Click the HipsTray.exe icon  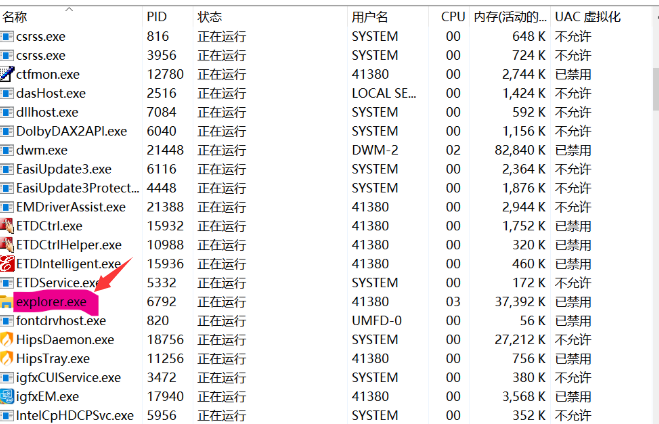7,359
